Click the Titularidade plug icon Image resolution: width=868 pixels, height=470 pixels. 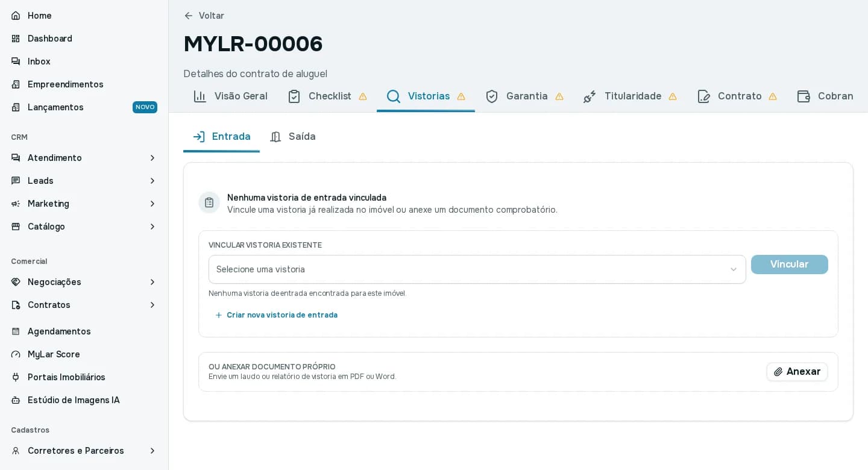coord(590,96)
